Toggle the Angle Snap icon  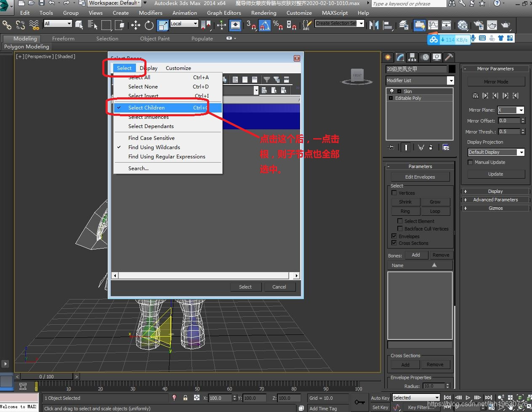[x=264, y=25]
